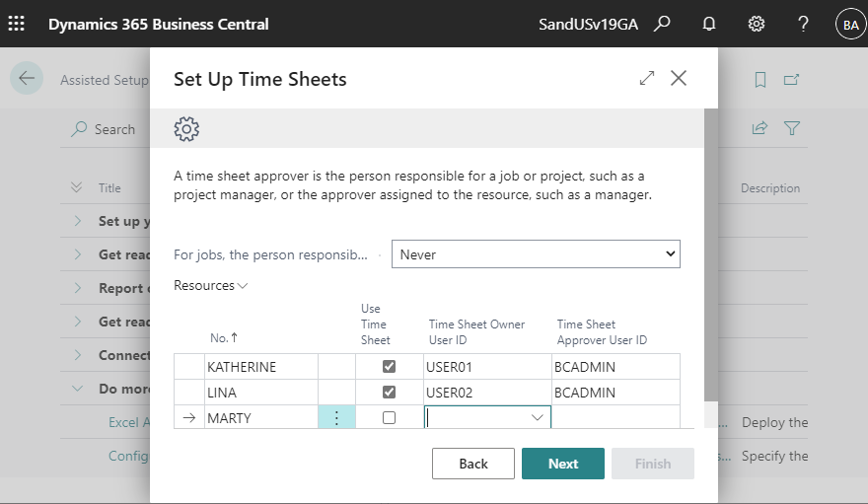
Task: Enable Use Time Sheet for MARTY
Action: pos(390,417)
